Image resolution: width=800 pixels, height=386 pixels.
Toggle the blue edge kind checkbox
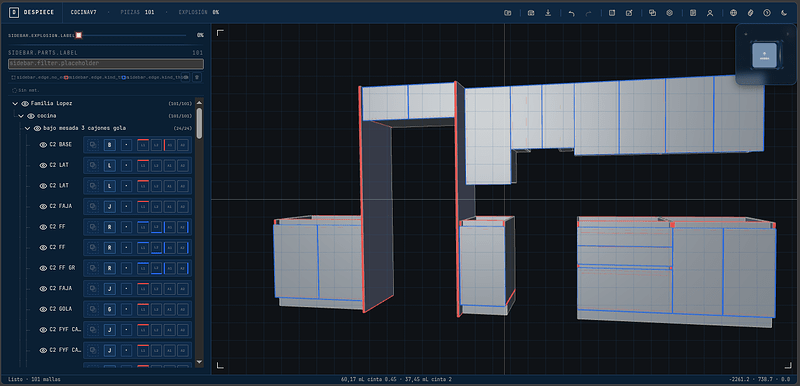(124, 78)
